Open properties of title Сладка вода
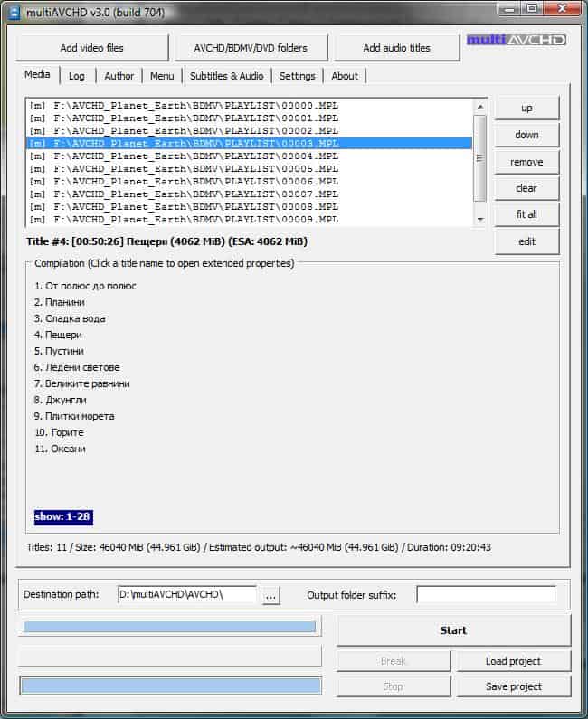The width and height of the screenshot is (588, 719). (x=70, y=318)
